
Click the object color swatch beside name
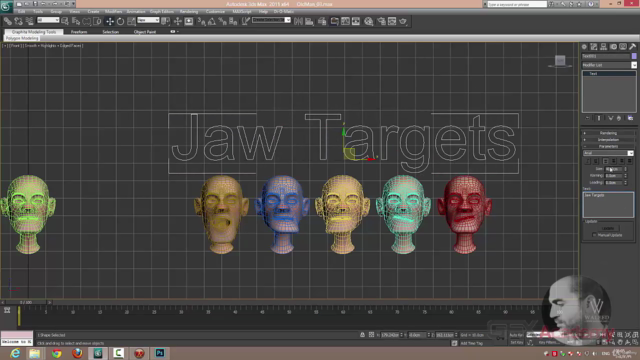634,56
